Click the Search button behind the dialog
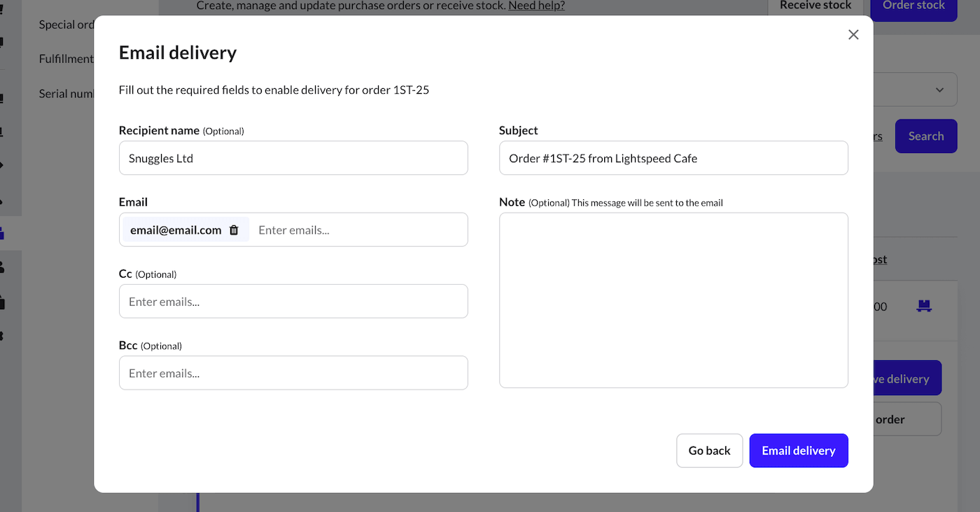This screenshot has width=980, height=512. coord(926,136)
